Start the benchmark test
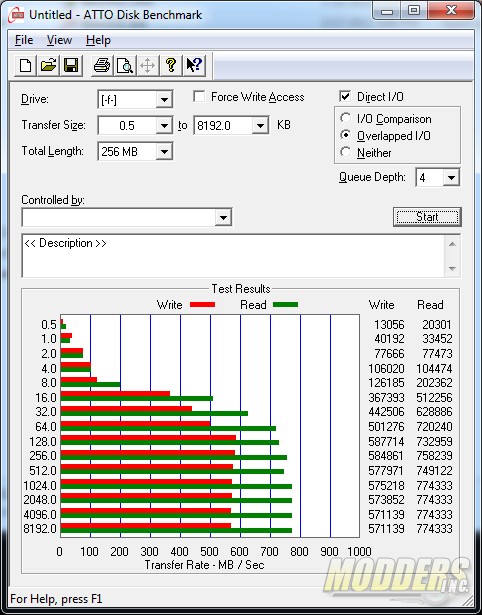 [427, 217]
